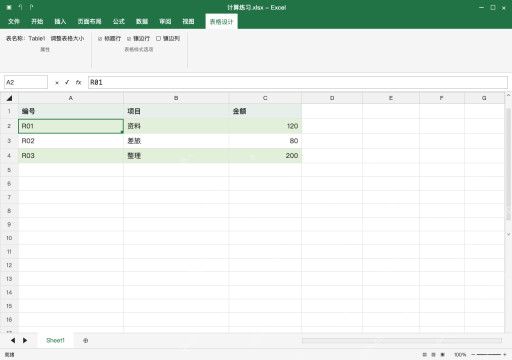Select the Sheet1 sheet tab
Screen dimensions: 512x360
pos(55,340)
